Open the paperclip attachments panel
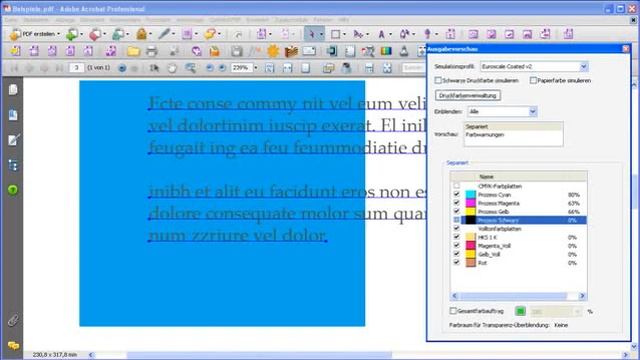 [13, 320]
